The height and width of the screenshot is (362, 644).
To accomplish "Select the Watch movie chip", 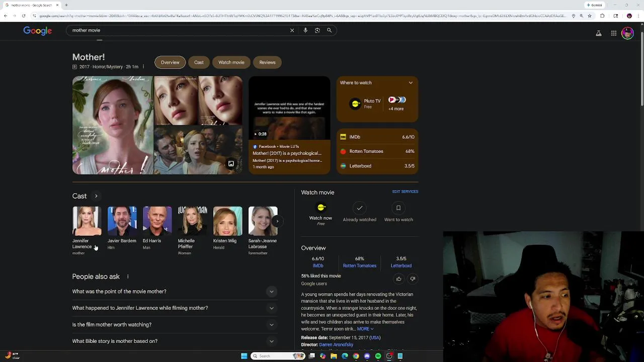I will click(x=231, y=62).
